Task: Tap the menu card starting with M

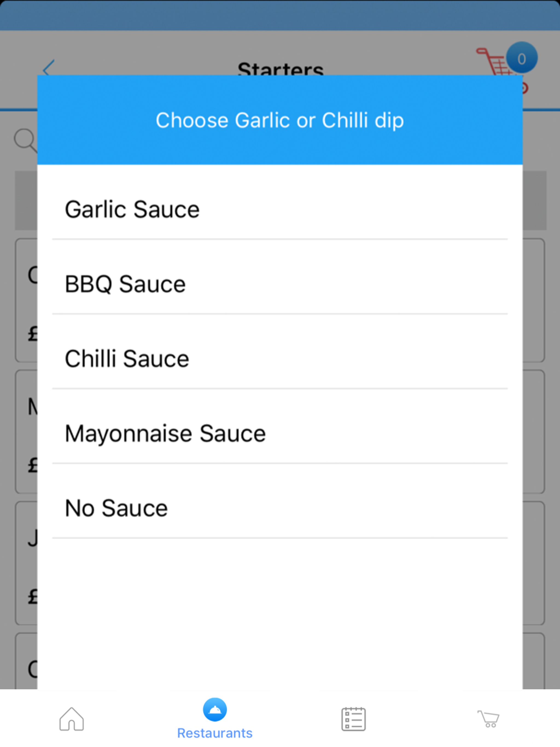Action: pos(26,432)
